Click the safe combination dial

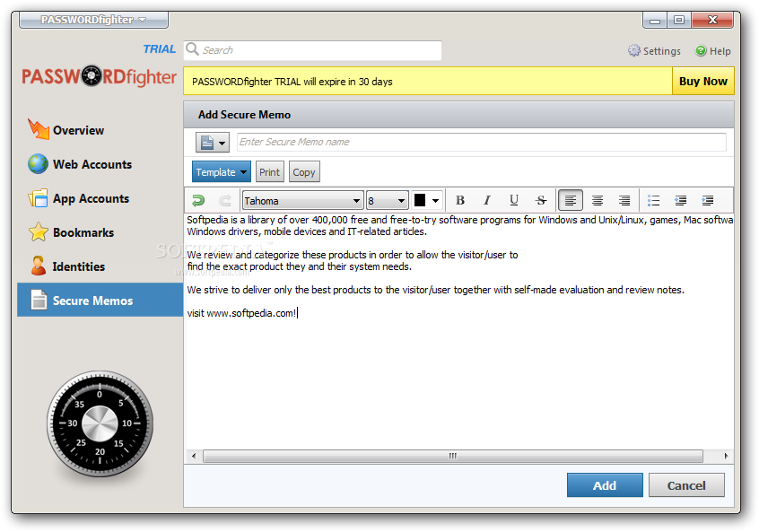(x=100, y=423)
